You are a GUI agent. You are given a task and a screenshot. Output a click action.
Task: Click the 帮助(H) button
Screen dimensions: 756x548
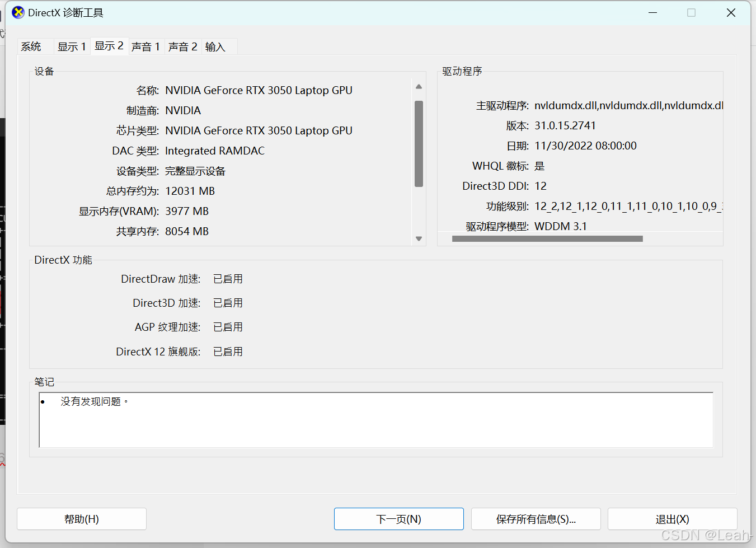point(82,519)
